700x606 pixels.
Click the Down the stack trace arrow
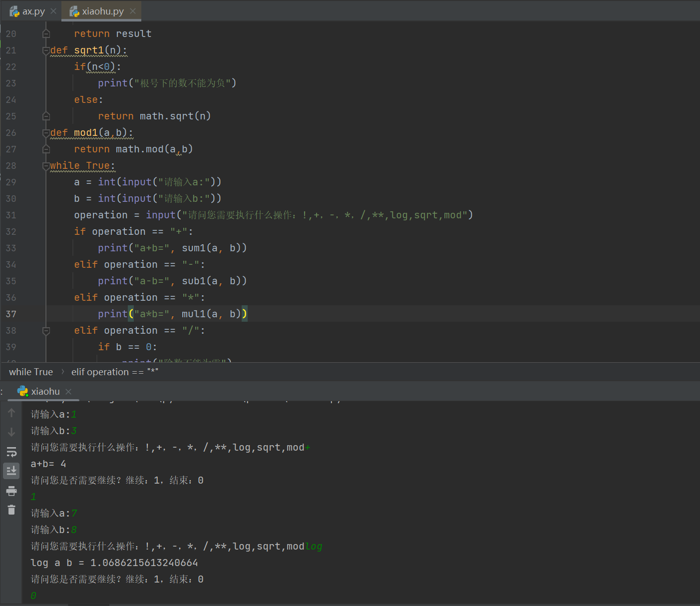click(11, 432)
